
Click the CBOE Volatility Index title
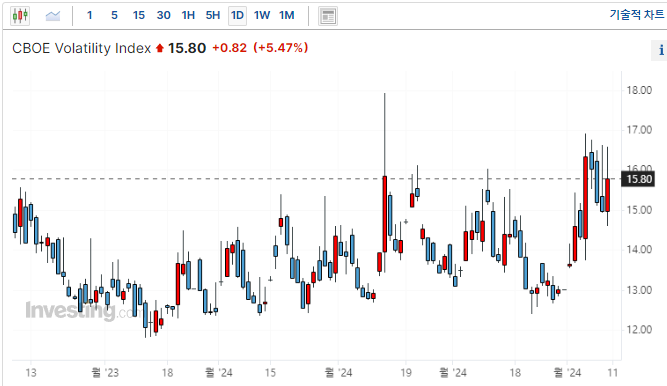(x=82, y=49)
